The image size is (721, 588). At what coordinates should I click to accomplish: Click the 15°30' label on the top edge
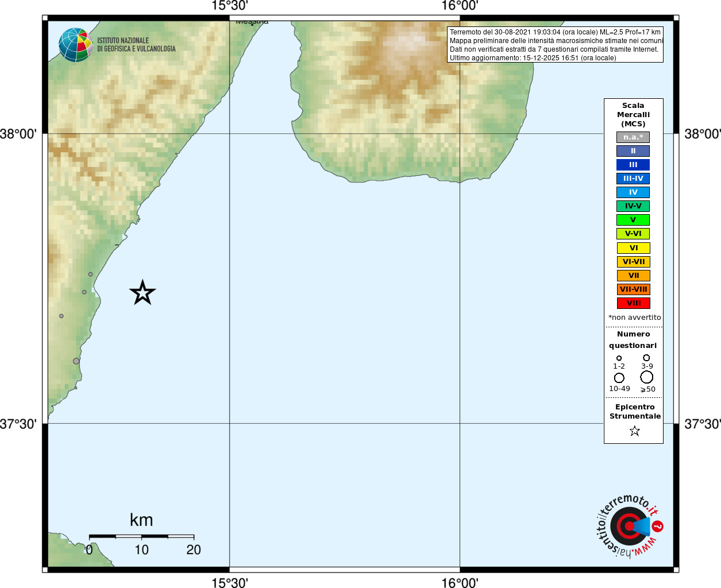(230, 6)
